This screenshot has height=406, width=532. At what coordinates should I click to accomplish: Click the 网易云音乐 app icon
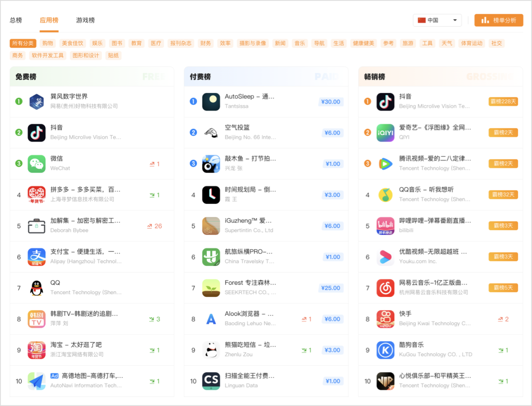pos(385,288)
